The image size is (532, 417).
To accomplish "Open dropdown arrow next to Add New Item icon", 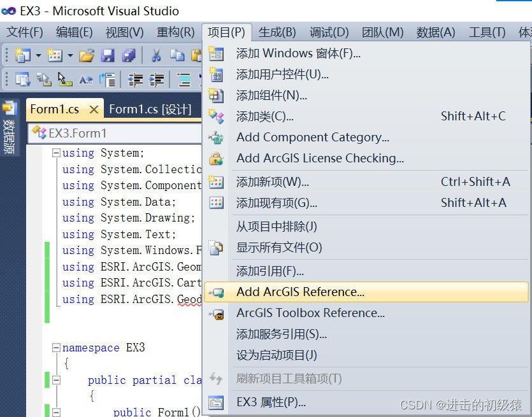I will coord(70,56).
